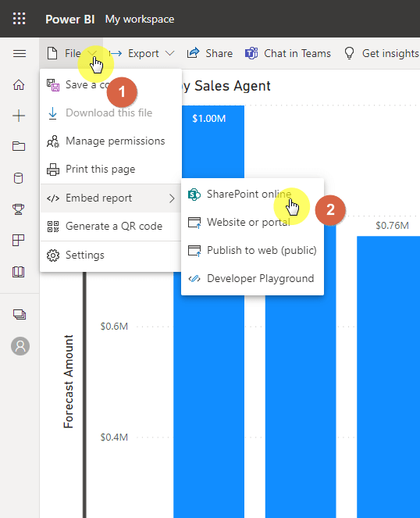Click the $0.6M axis label
The width and height of the screenshot is (420, 518).
pos(114,327)
